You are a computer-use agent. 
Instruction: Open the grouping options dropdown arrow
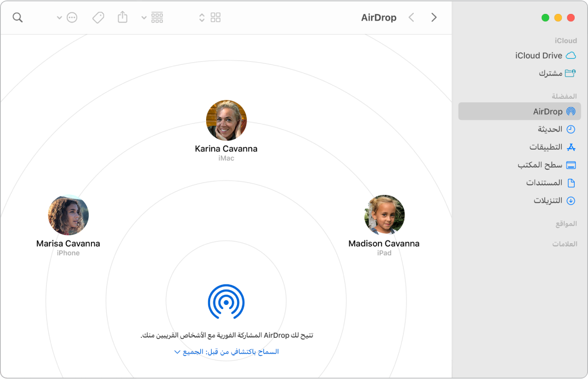(143, 17)
